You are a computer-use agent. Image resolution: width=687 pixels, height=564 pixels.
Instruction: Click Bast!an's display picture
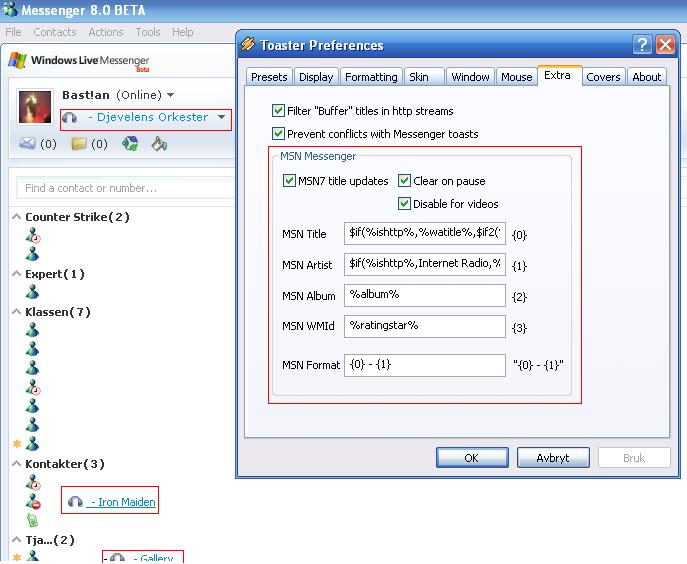(x=35, y=106)
